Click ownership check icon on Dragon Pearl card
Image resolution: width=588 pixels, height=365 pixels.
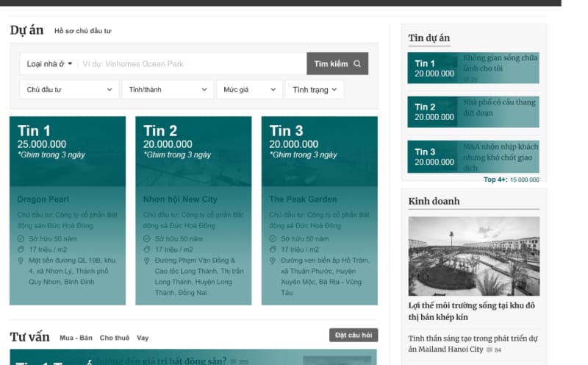pyautogui.click(x=21, y=239)
